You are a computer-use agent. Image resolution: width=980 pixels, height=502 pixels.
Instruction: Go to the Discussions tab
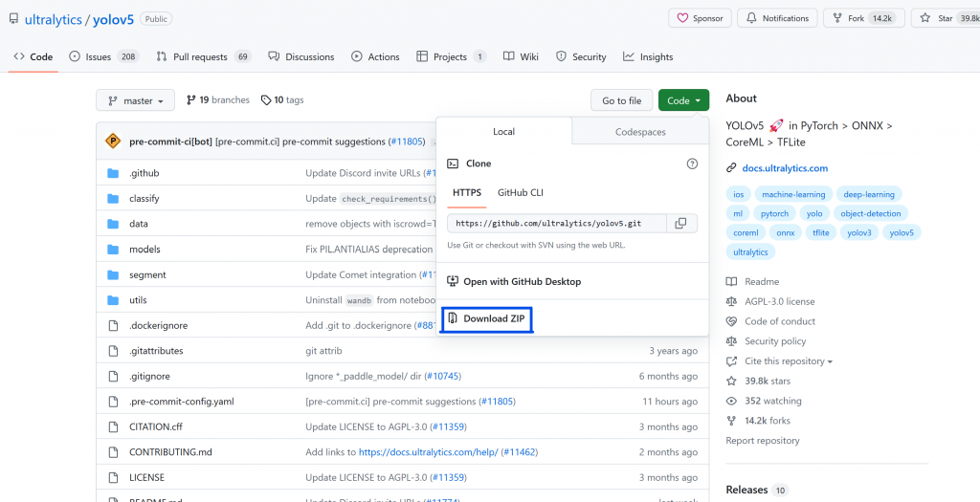point(301,56)
